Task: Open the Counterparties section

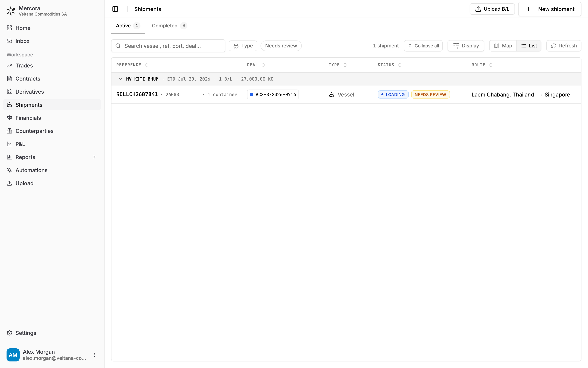Action: [x=52, y=131]
